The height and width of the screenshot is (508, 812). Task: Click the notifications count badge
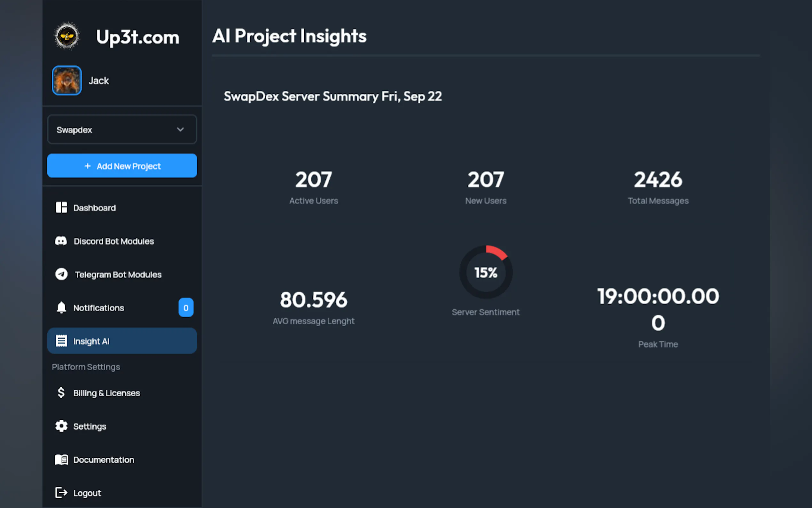[186, 307]
